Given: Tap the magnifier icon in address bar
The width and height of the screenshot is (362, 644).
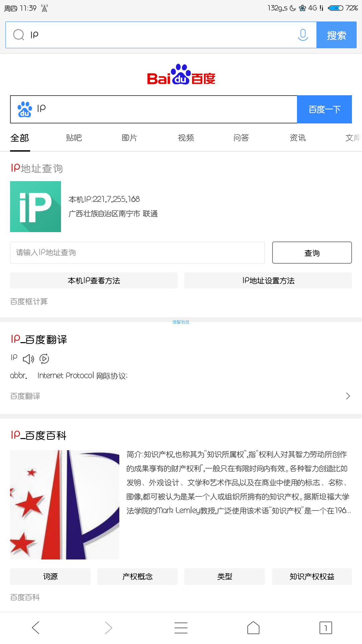Looking at the screenshot, I should click(18, 35).
